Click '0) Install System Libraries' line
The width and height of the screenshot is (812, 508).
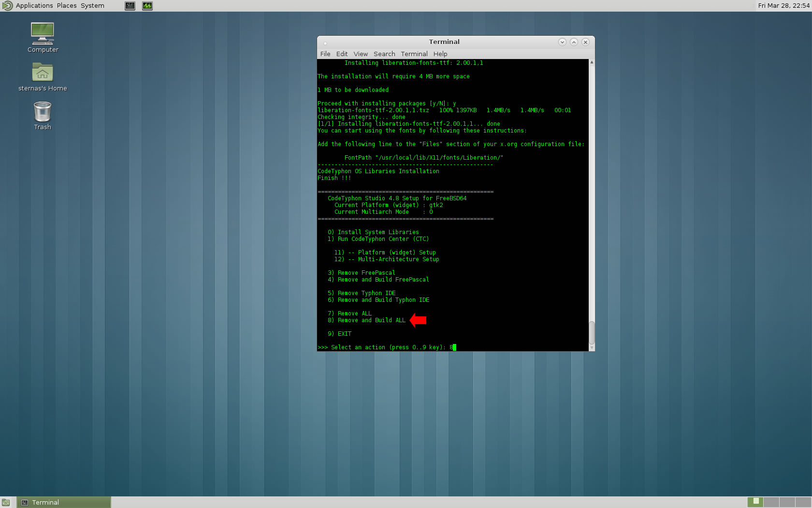373,232
